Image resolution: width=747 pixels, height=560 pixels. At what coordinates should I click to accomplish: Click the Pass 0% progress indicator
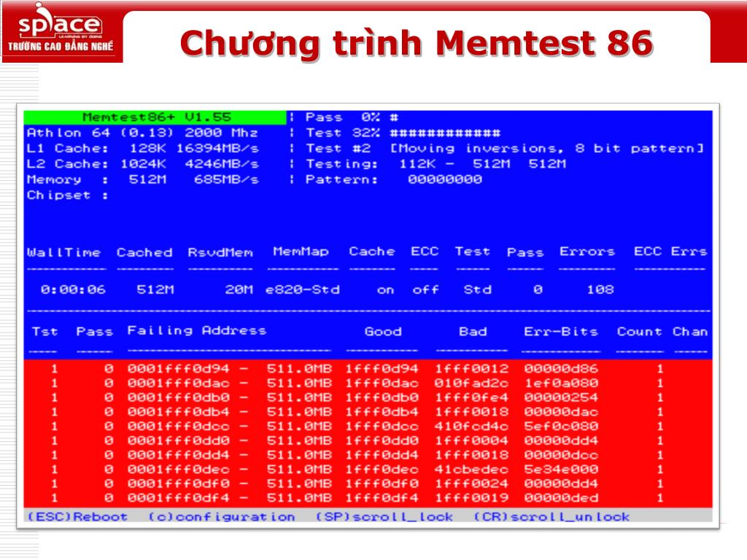352,117
